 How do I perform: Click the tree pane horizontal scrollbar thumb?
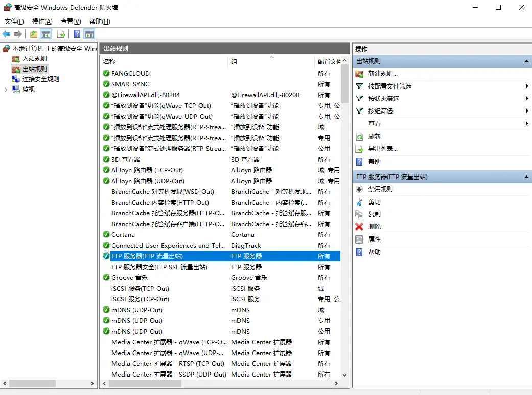32,383
